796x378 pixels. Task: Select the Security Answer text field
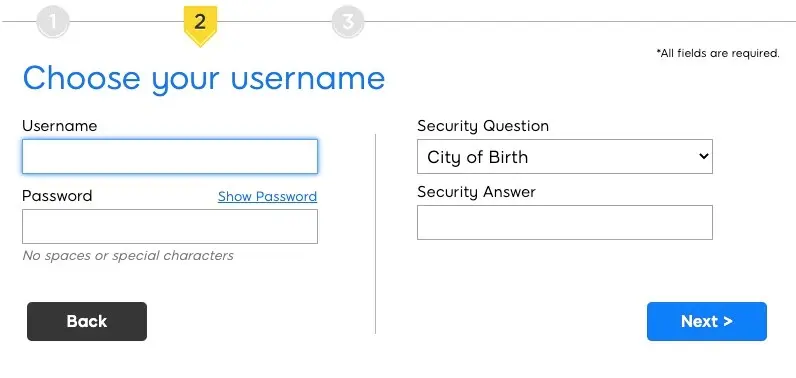[x=565, y=222]
